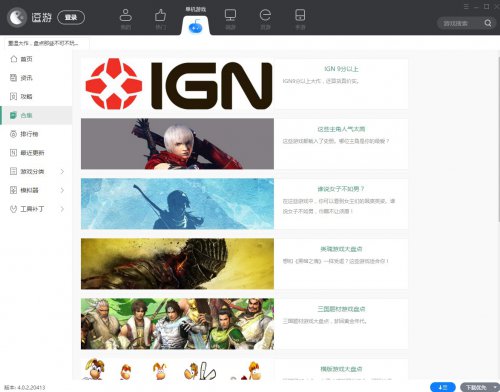Open the dark armored knight banner
The height and width of the screenshot is (392, 500).
click(177, 264)
